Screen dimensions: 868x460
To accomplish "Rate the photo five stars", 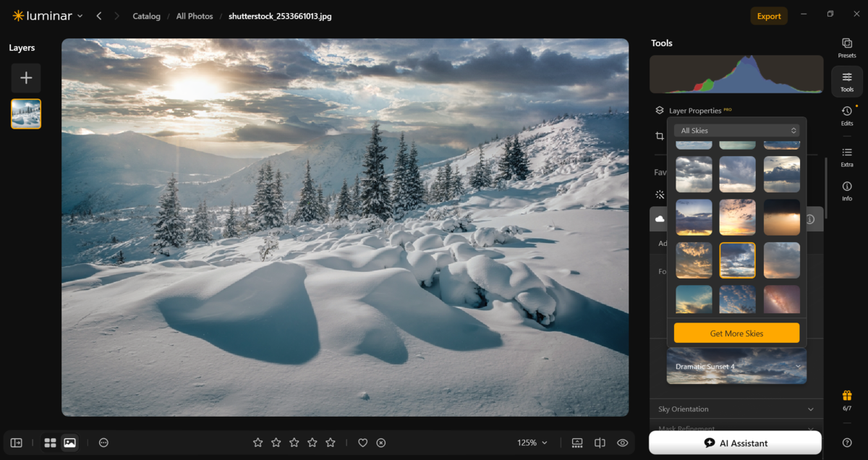I will [331, 443].
